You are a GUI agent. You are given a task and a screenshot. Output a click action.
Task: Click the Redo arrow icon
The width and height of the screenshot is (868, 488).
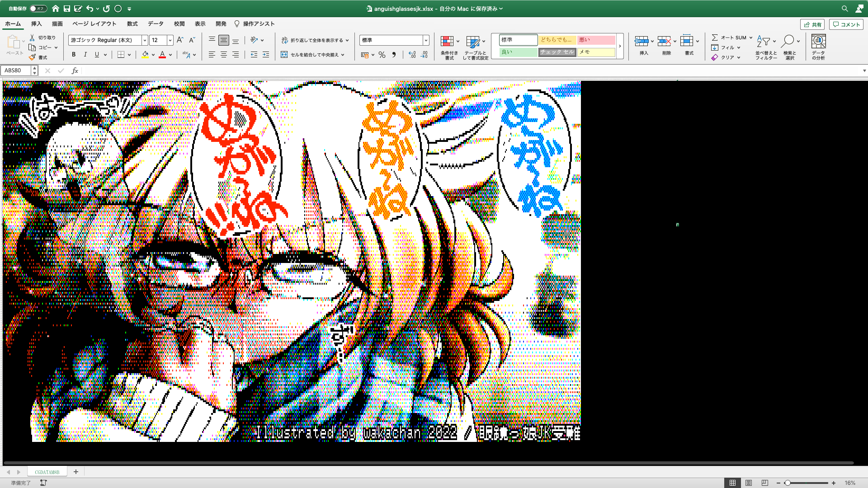coord(106,9)
